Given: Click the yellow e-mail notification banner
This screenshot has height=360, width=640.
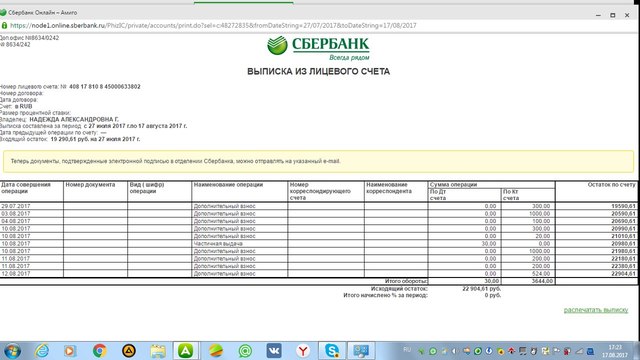Looking at the screenshot, I should click(x=318, y=161).
